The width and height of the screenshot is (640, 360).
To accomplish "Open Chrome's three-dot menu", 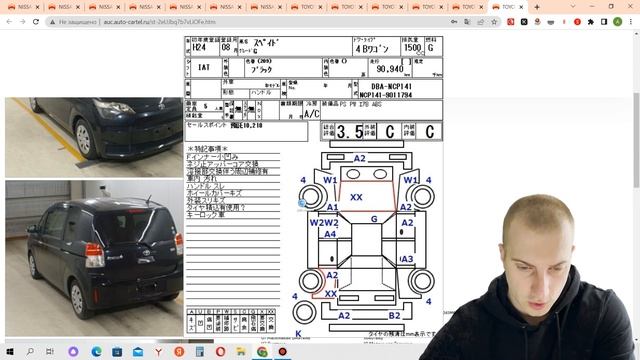I will (631, 22).
